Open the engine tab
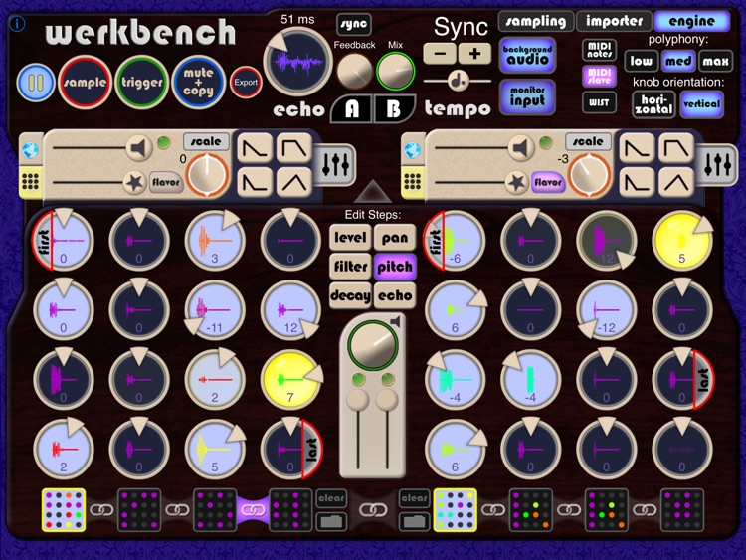The height and width of the screenshot is (560, 746). coord(691,21)
